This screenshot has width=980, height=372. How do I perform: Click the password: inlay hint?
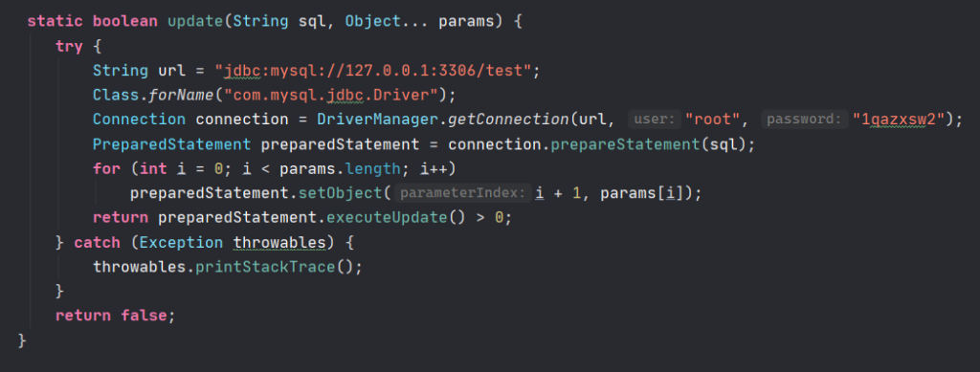tap(804, 120)
